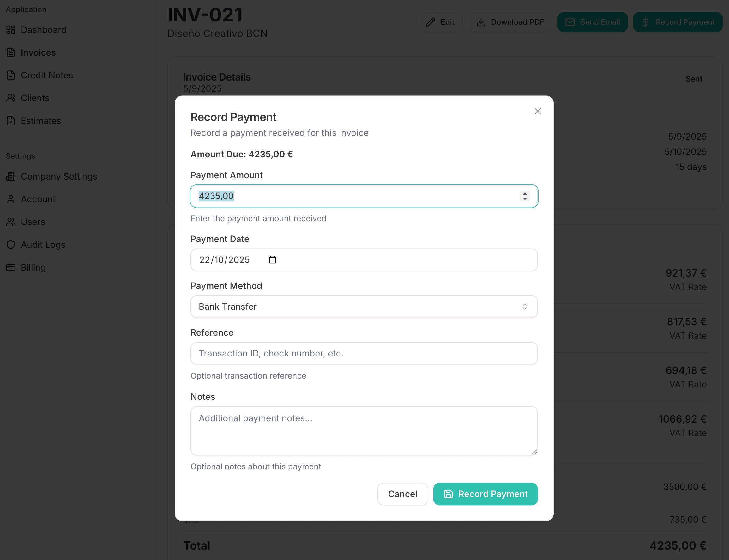Open Estimates via its sidebar icon
Viewport: 729px width, 560px height.
click(10, 121)
